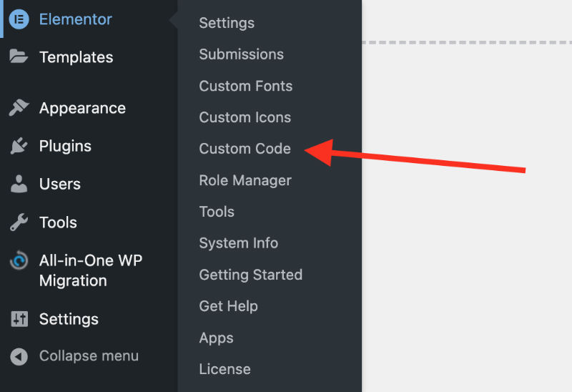Open the Templates sidebar menu
This screenshot has height=392, width=572.
[77, 57]
